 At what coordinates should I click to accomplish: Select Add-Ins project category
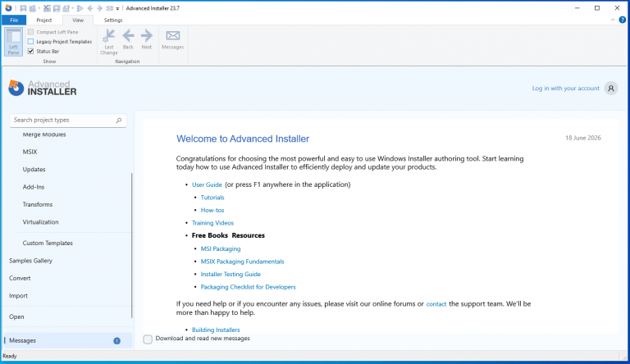click(x=34, y=187)
